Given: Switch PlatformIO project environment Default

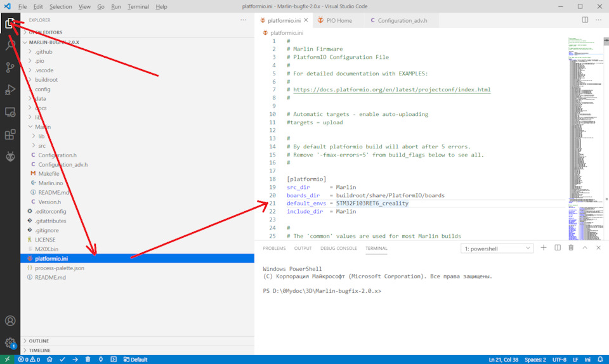Looking at the screenshot, I should click(x=135, y=360).
